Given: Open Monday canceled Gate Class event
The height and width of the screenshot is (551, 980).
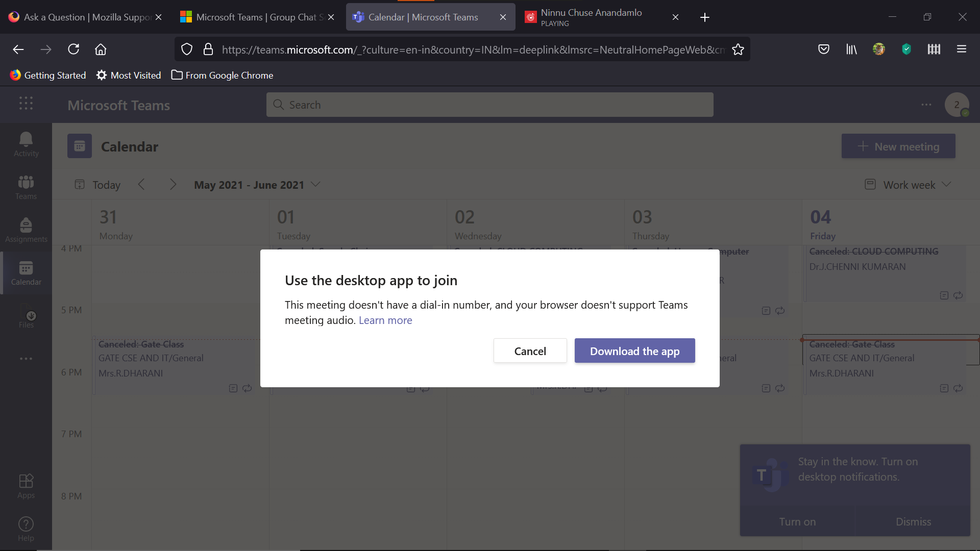Looking at the screenshot, I should coord(174,366).
